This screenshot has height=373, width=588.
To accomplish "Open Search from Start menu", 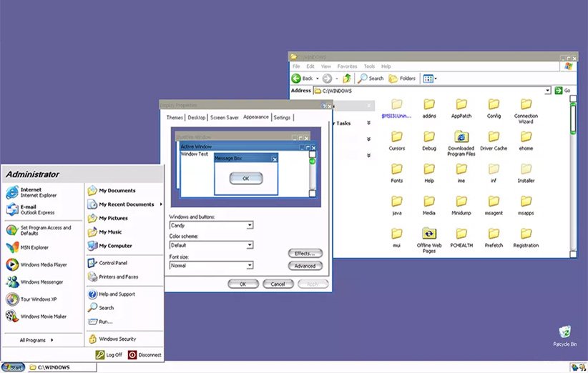I will [x=100, y=307].
